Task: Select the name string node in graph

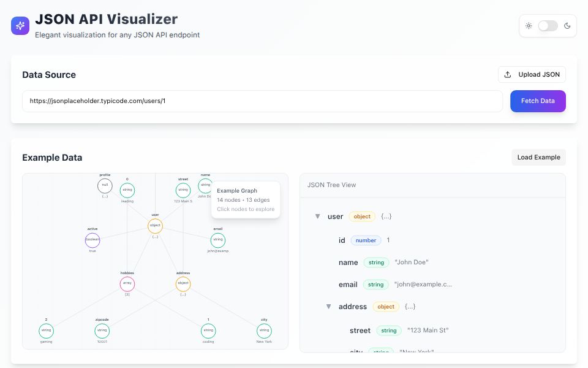Action: pyautogui.click(x=205, y=185)
